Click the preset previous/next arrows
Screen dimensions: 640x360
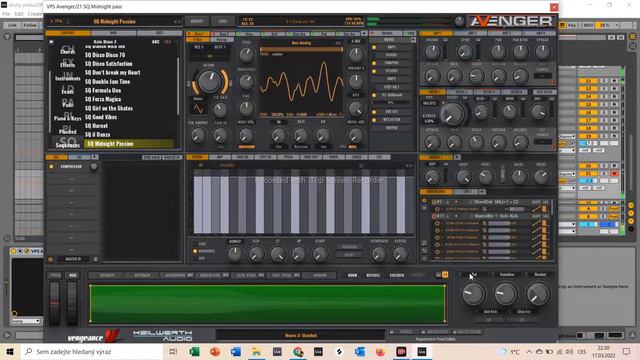pos(177,21)
